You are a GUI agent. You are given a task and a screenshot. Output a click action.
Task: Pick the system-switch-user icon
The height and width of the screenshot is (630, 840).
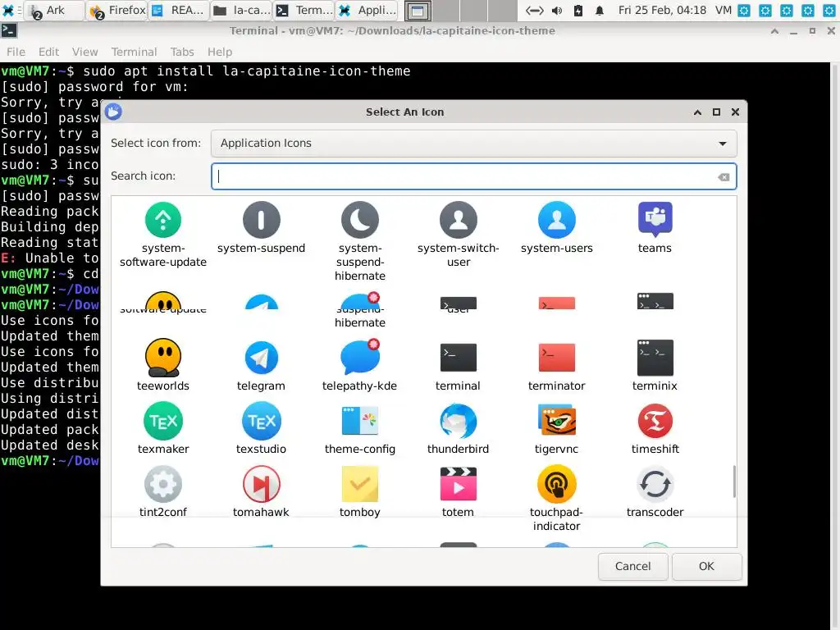[458, 220]
